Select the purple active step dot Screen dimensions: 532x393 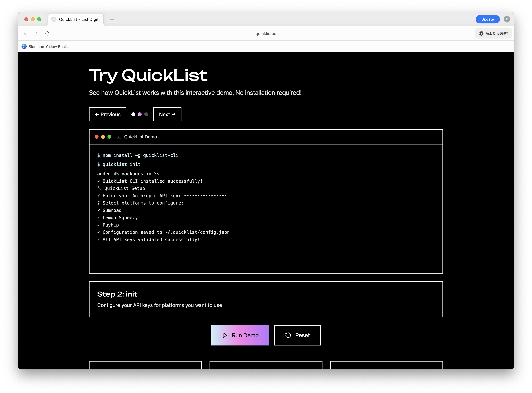(x=140, y=114)
